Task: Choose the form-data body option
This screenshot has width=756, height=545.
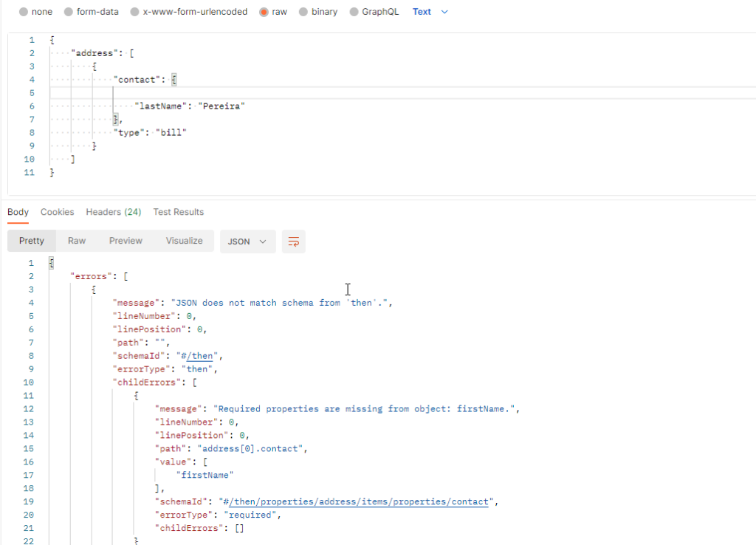Action: click(x=69, y=12)
